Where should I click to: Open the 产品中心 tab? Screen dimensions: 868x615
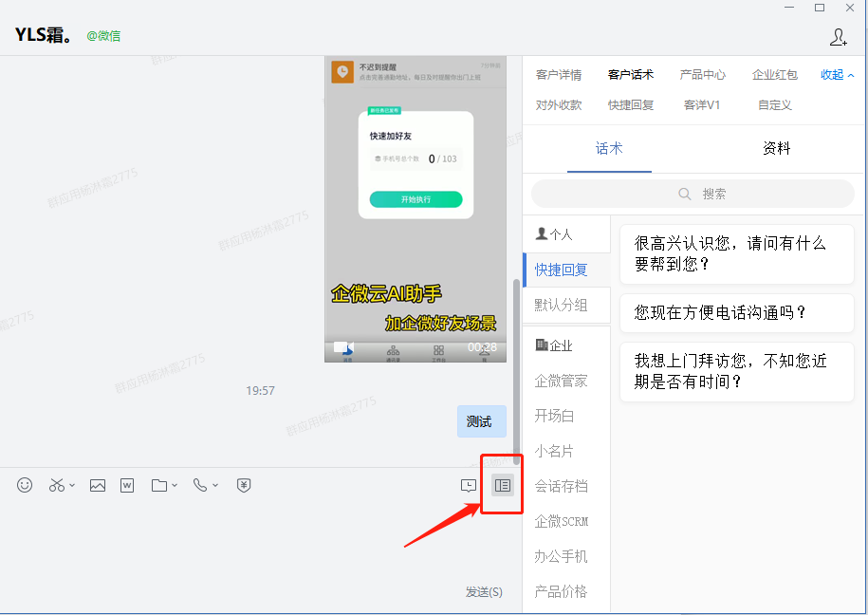[703, 74]
